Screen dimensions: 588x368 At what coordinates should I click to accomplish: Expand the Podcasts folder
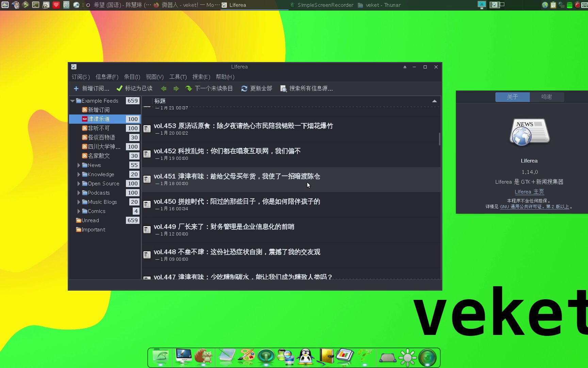(x=79, y=193)
